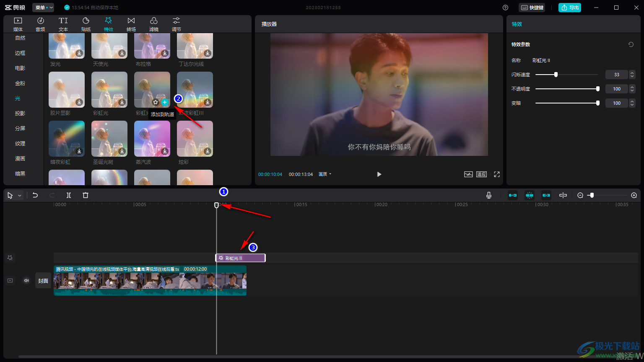Download the 蒸汽波 effect

(x=165, y=151)
